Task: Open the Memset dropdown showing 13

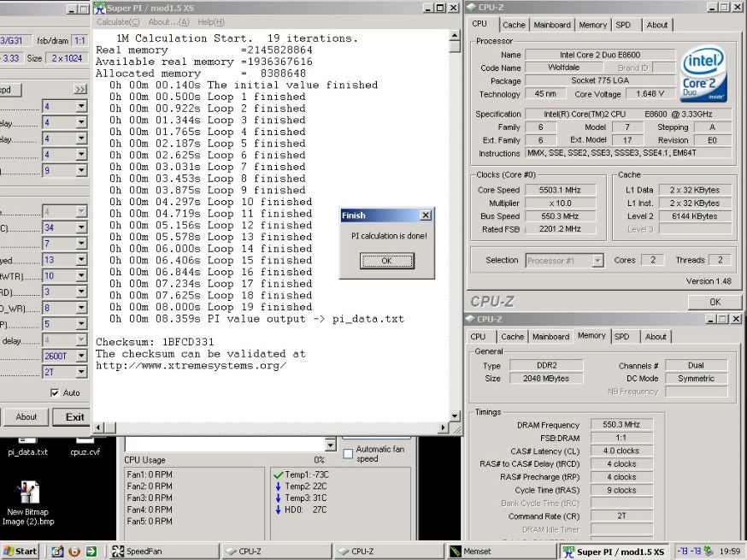Action: [81, 260]
